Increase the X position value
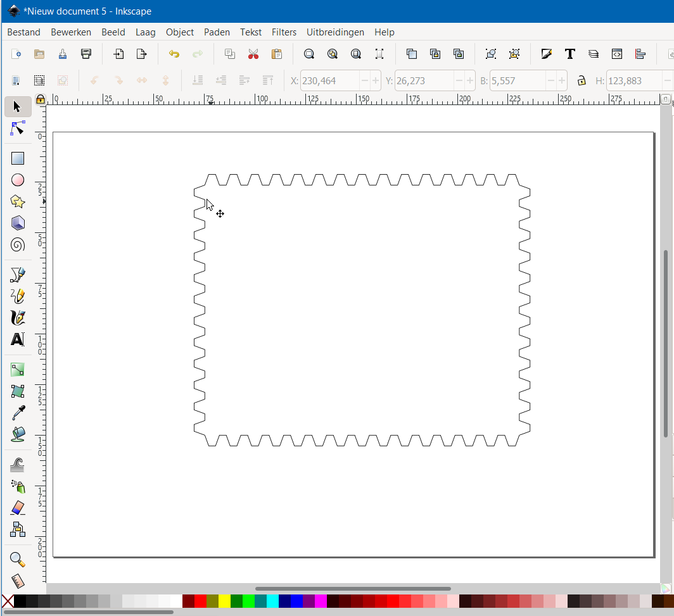This screenshot has width=674, height=616. point(376,81)
